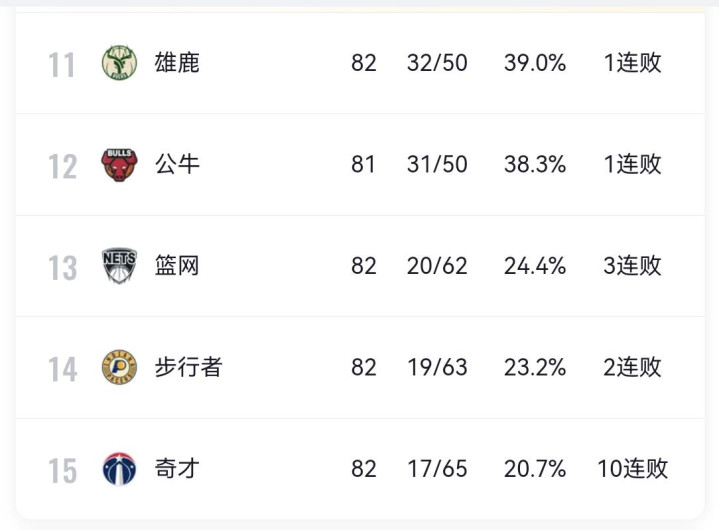Select the 奇才 team name
This screenshot has width=719, height=530.
(177, 468)
